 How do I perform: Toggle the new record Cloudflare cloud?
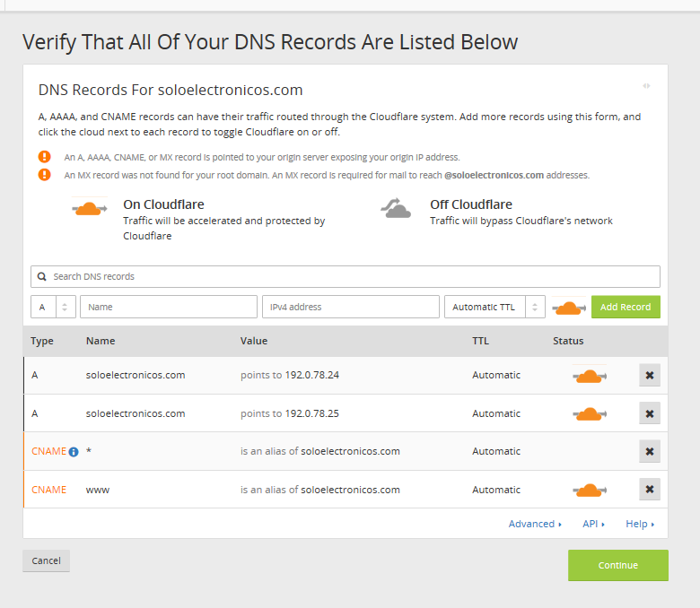[x=567, y=308]
